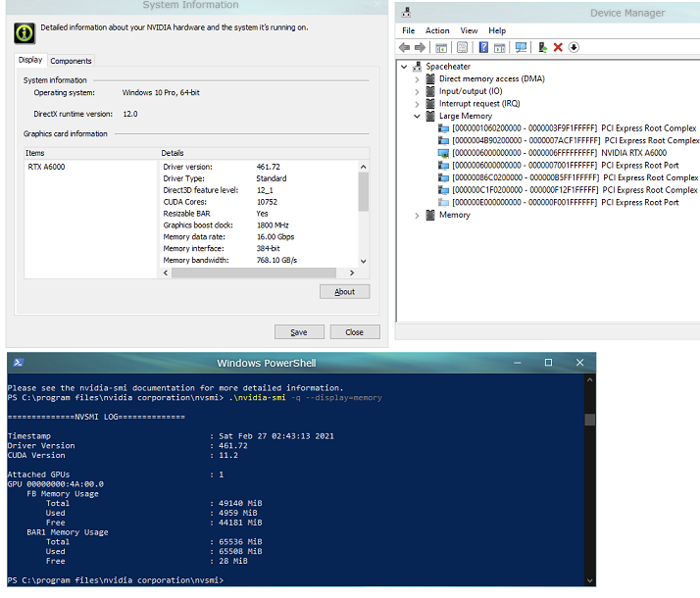
Task: Click the Disable device down-arrow icon
Action: 574,47
